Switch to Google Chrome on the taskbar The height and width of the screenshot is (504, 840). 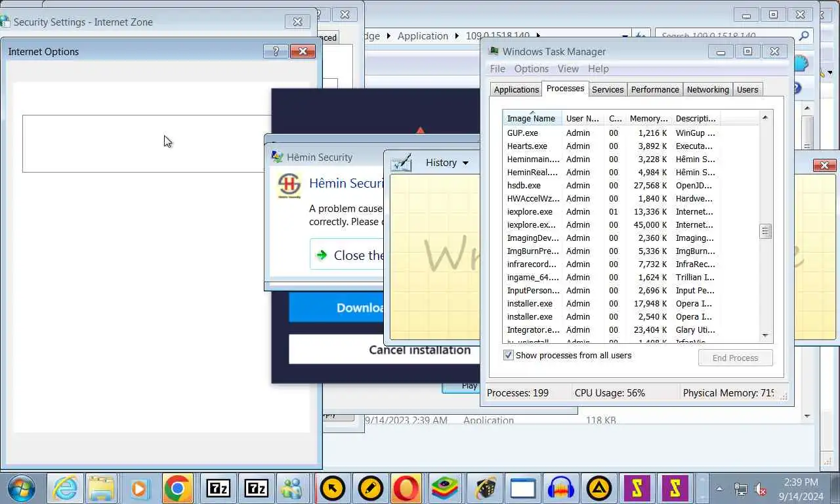pyautogui.click(x=177, y=488)
